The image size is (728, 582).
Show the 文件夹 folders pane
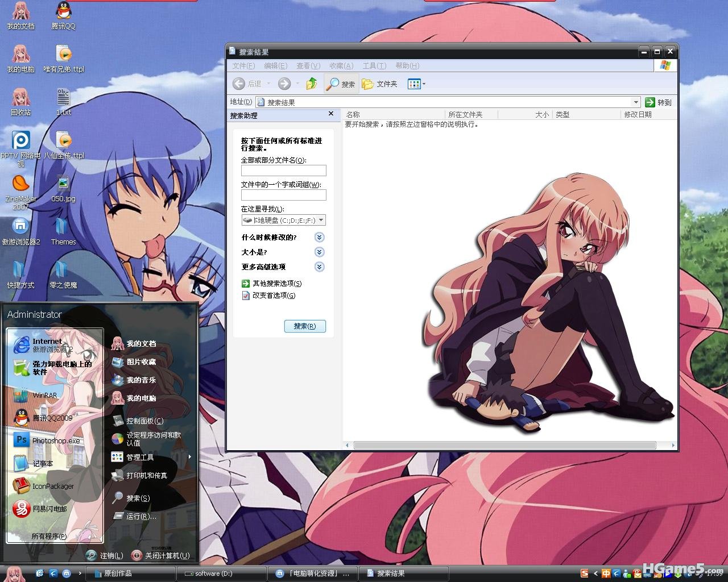380,84
